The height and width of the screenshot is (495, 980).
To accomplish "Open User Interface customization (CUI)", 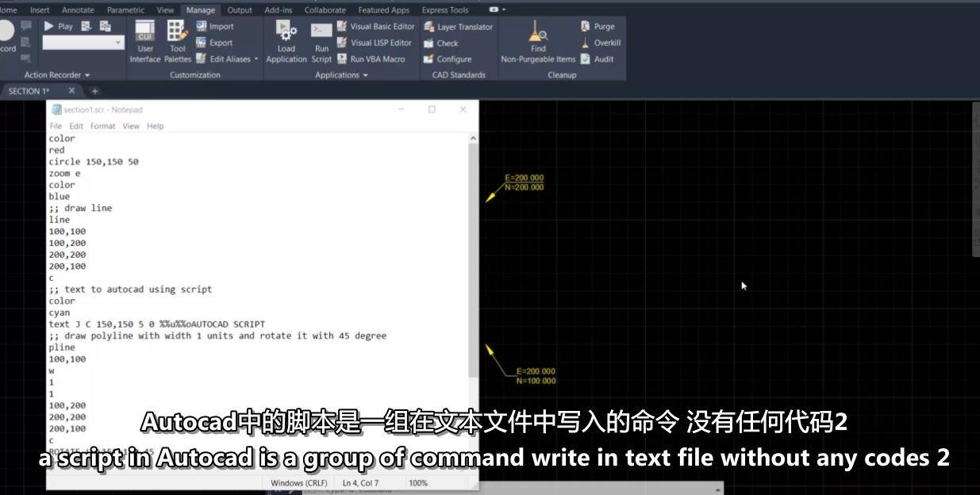I will (x=144, y=42).
